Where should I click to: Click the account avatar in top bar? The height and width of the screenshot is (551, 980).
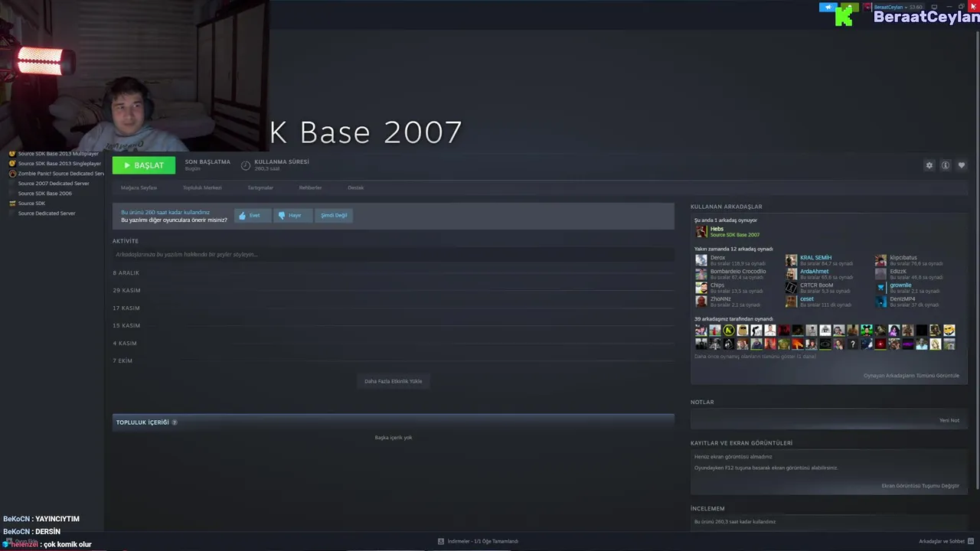click(x=868, y=7)
